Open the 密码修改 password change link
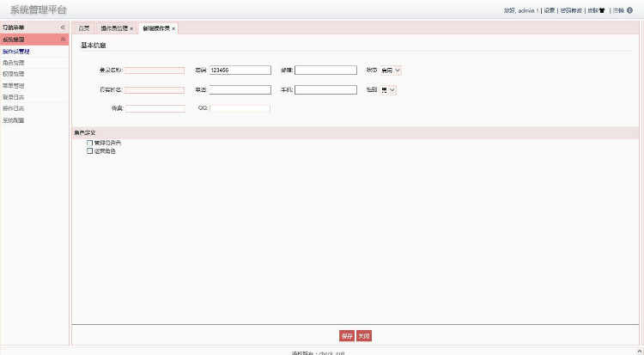This screenshot has height=355, width=644. pyautogui.click(x=571, y=10)
